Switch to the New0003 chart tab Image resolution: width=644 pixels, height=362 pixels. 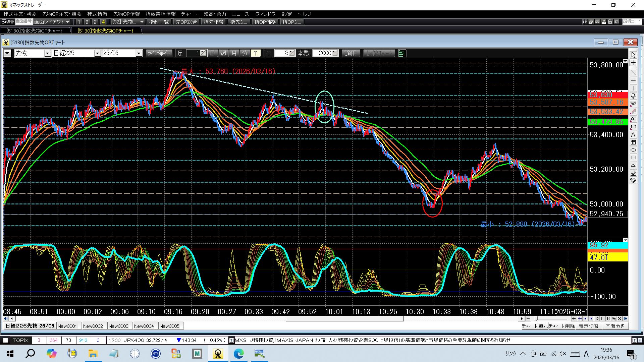(x=118, y=326)
